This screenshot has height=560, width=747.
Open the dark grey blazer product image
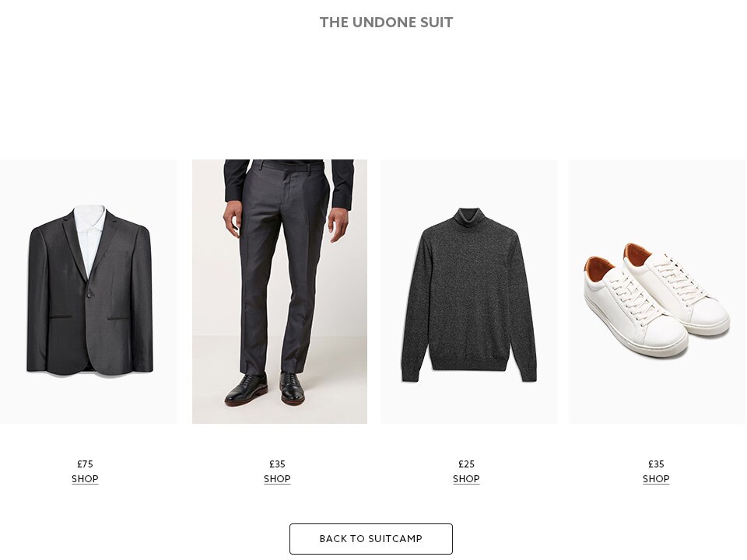point(88,292)
